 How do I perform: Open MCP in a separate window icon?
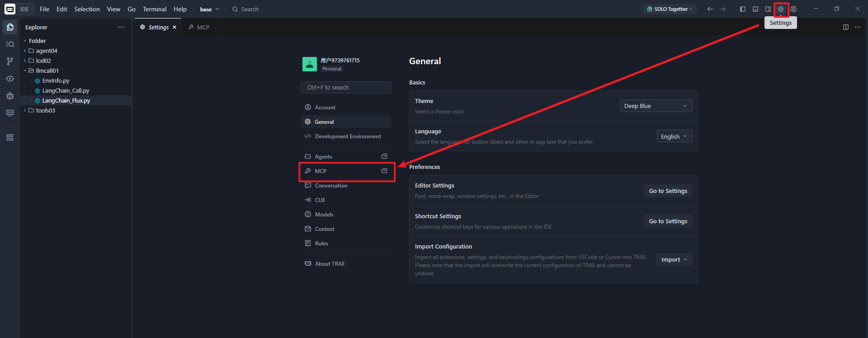384,171
